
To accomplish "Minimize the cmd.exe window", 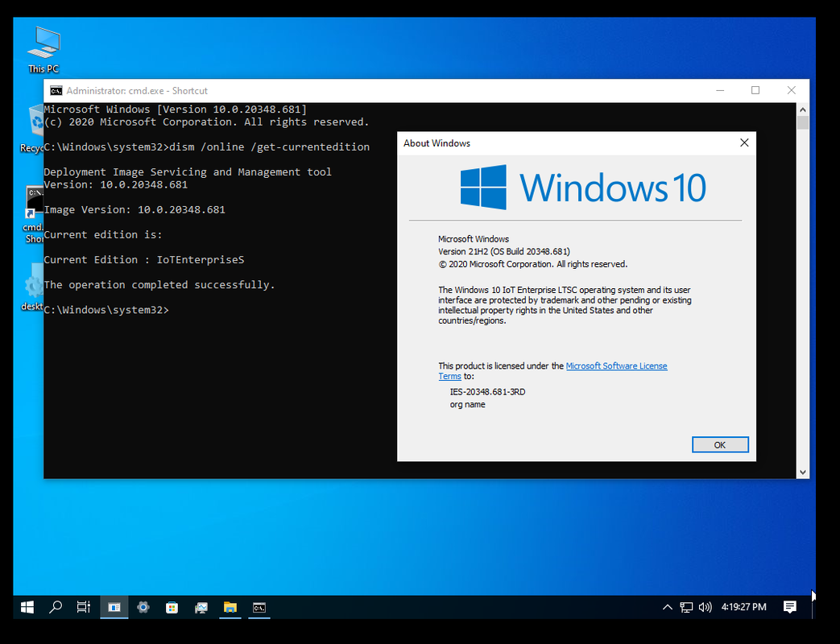I will pos(720,90).
